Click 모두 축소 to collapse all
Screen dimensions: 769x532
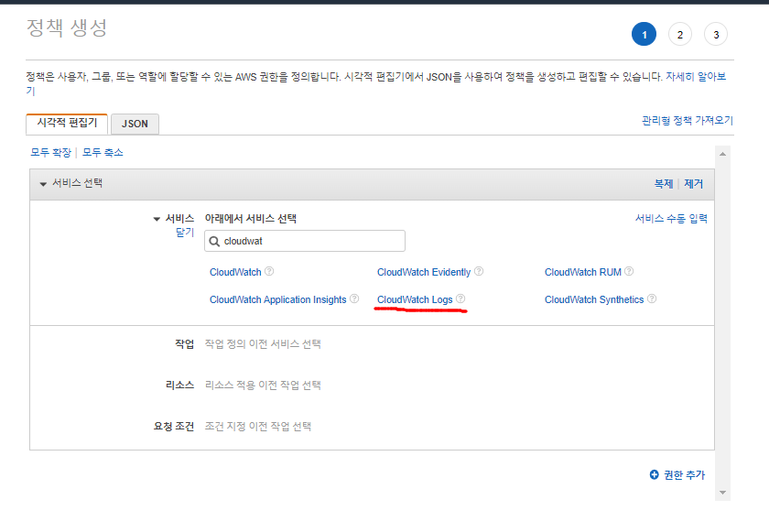103,153
